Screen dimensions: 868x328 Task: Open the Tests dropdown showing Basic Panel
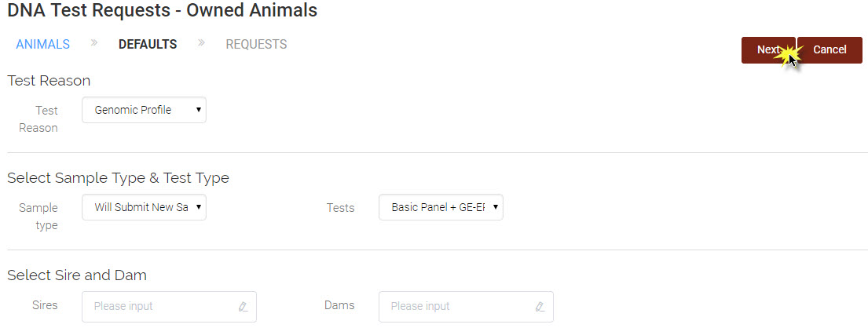(441, 207)
